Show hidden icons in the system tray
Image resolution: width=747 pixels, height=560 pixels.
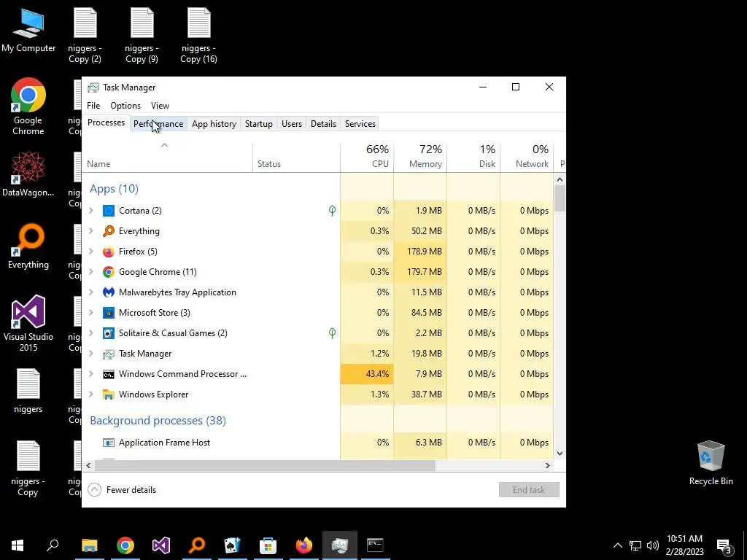click(x=617, y=545)
